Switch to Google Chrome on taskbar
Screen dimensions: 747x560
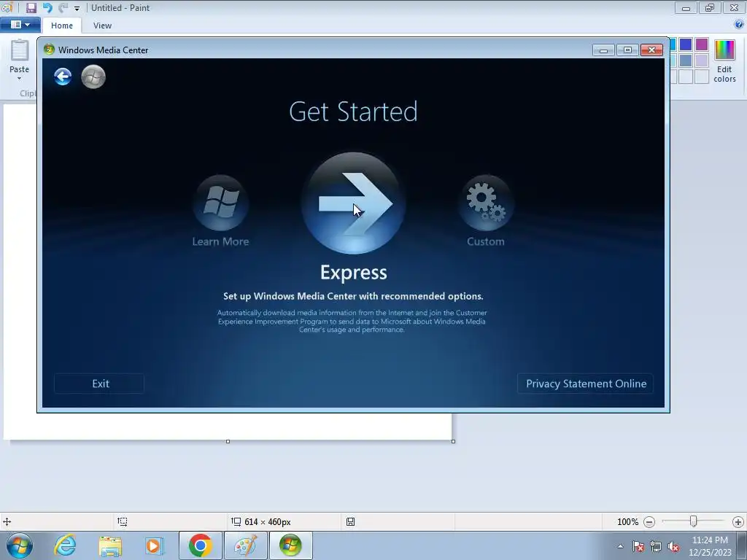[x=200, y=545]
